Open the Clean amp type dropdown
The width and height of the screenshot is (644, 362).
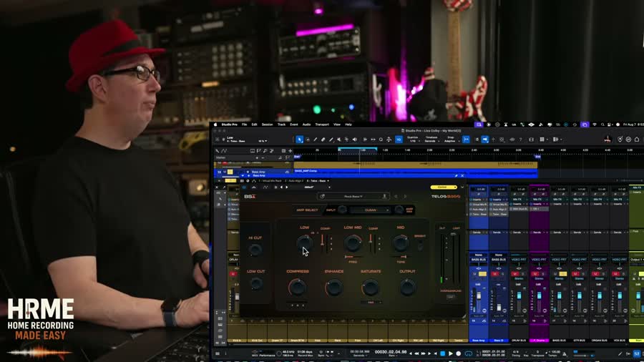[371, 210]
